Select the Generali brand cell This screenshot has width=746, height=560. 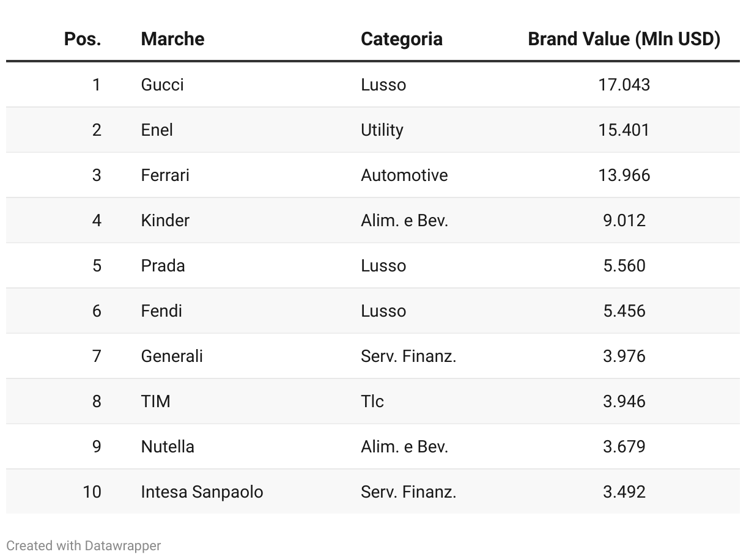[x=172, y=356]
